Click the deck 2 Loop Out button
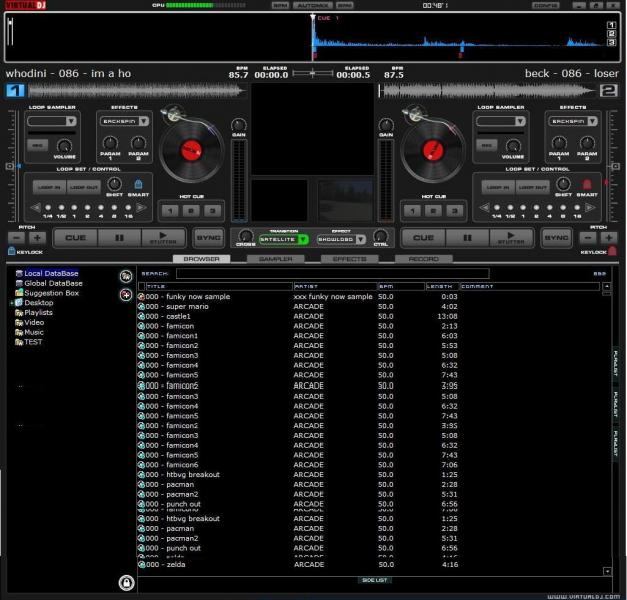This screenshot has height=600, width=627. (x=532, y=187)
